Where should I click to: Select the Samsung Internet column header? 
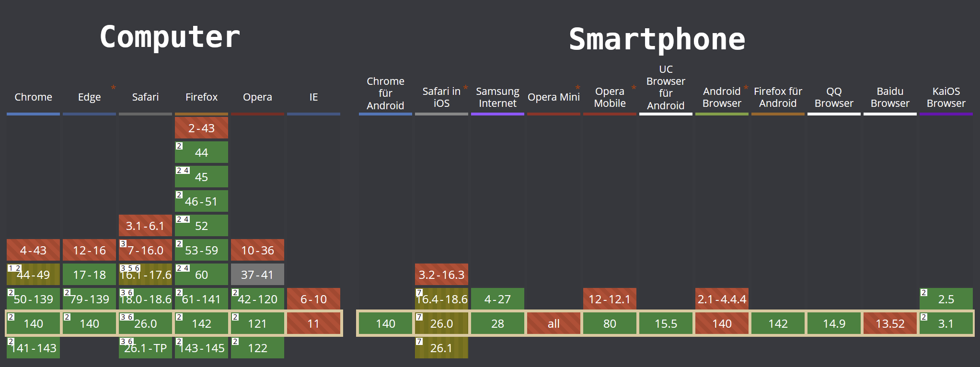click(497, 97)
